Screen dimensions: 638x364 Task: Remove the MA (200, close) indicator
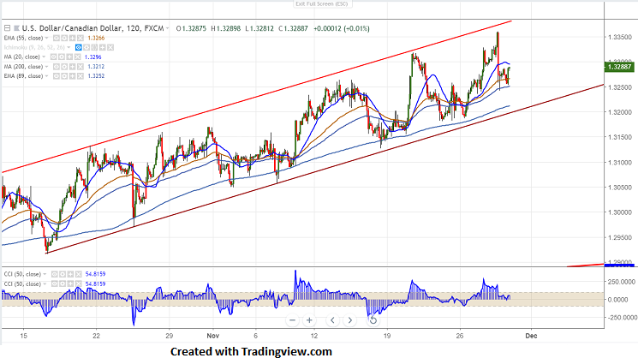coord(80,66)
